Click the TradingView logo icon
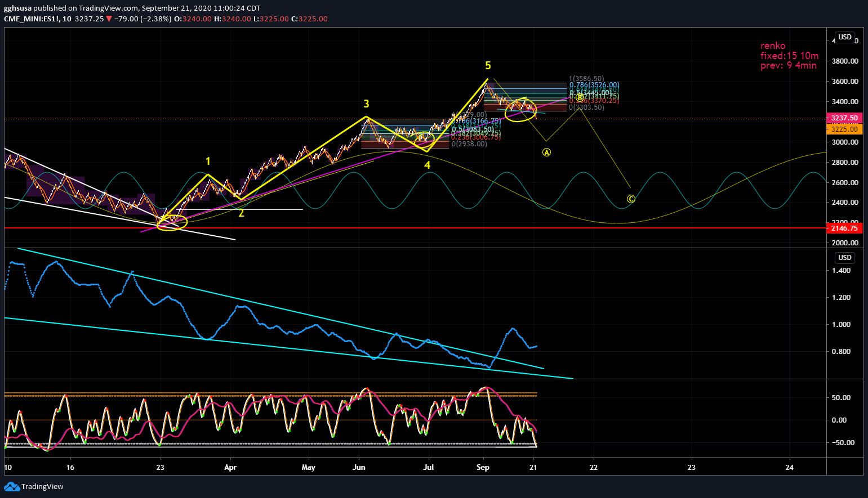The height and width of the screenshot is (498, 868). pyautogui.click(x=11, y=486)
